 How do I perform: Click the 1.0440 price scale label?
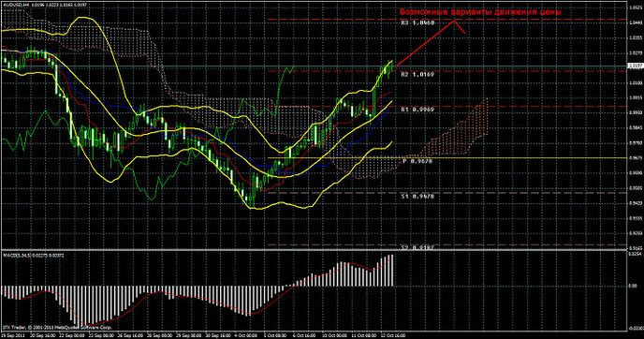click(635, 22)
